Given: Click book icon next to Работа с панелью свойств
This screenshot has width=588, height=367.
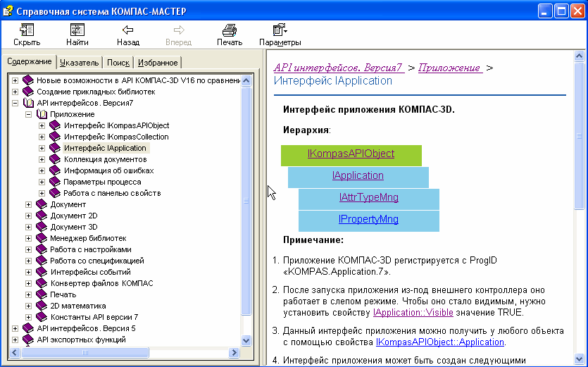Looking at the screenshot, I should click(x=55, y=193).
